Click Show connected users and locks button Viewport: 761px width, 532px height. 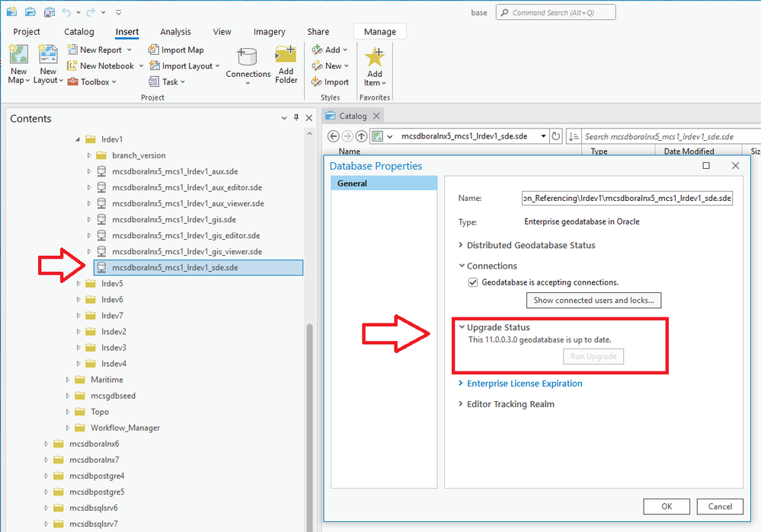(x=593, y=300)
